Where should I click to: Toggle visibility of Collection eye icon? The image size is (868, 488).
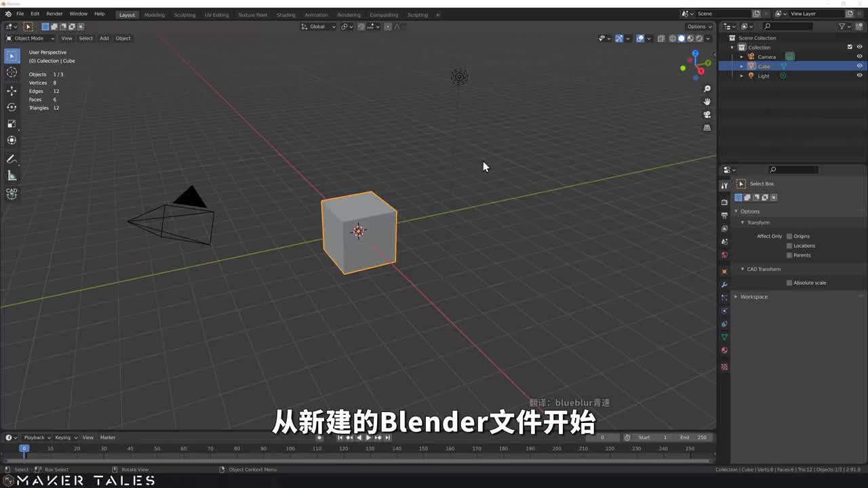(859, 47)
